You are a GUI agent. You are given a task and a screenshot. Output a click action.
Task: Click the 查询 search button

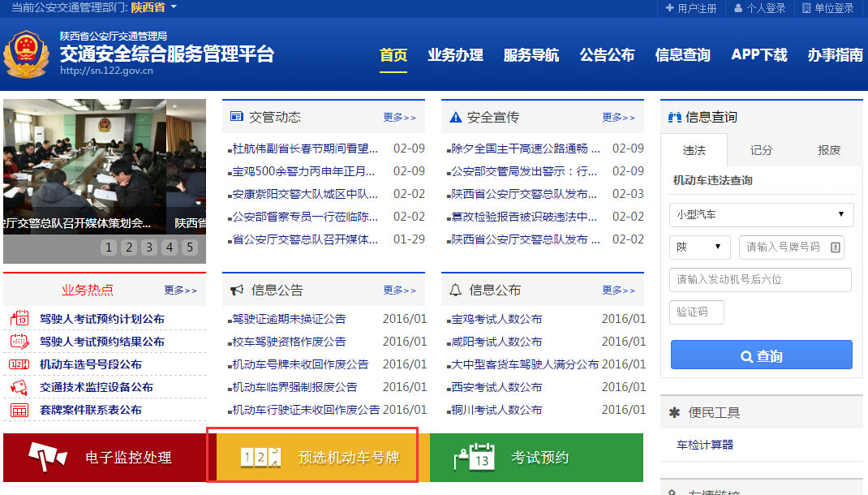click(x=761, y=355)
